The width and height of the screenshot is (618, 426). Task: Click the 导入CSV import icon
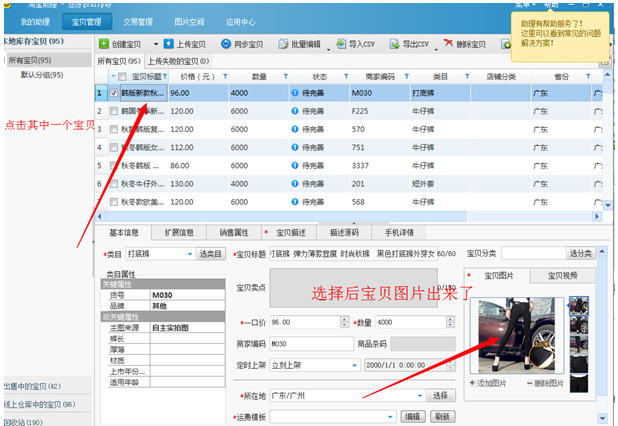point(341,44)
